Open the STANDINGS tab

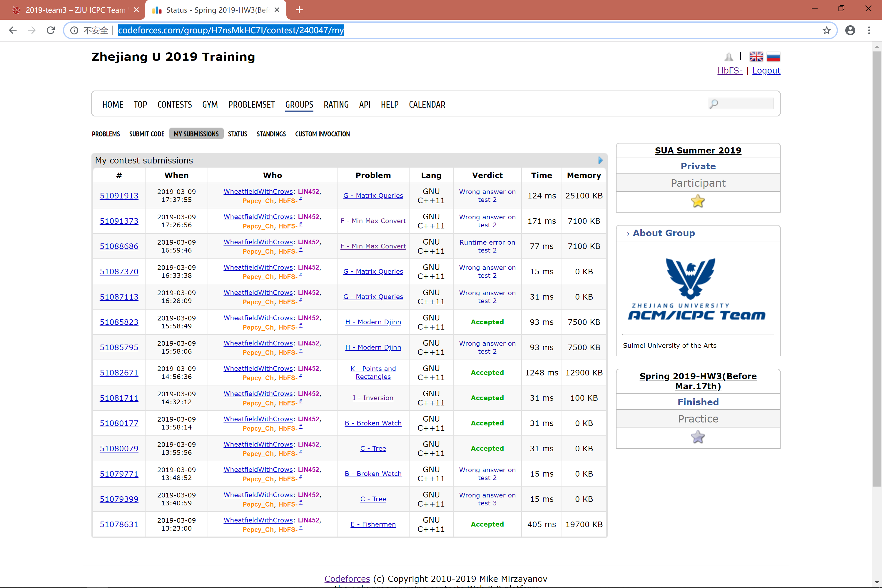[271, 134]
